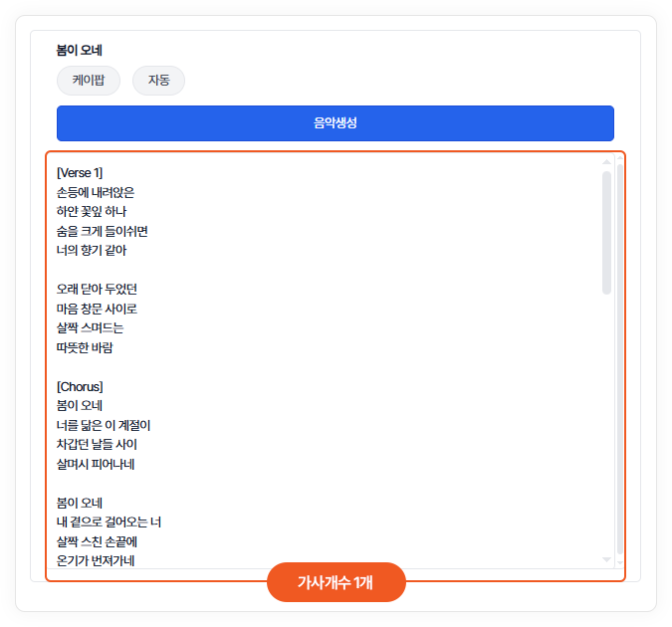672x627 pixels.
Task: Click the lyric line 너의 향기 같아
Action: coord(92,251)
